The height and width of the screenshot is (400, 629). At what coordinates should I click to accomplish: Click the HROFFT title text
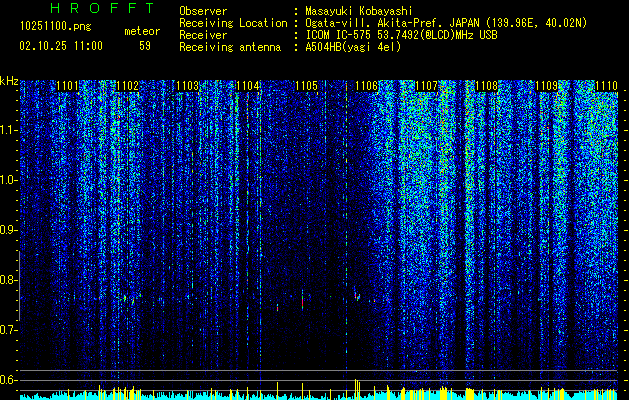click(103, 8)
